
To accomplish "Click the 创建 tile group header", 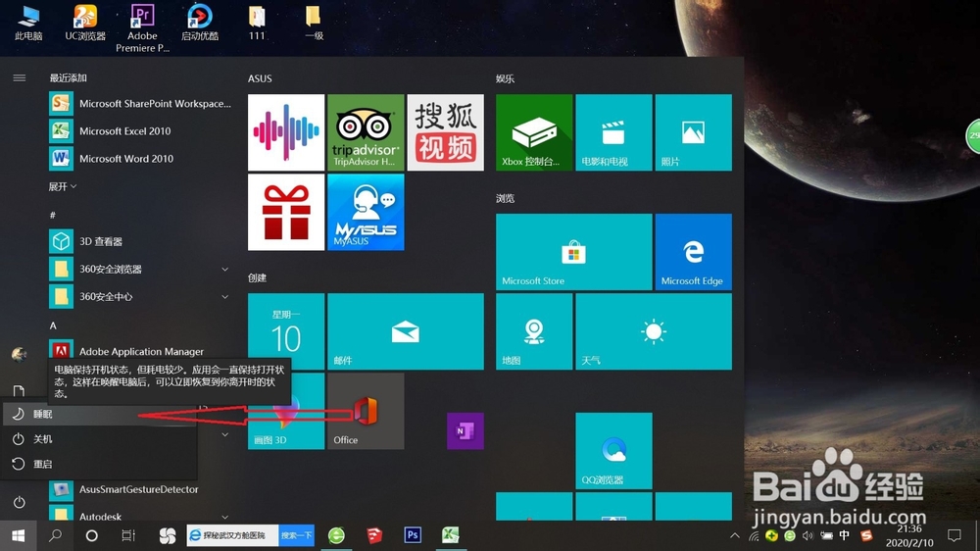I will click(x=257, y=277).
